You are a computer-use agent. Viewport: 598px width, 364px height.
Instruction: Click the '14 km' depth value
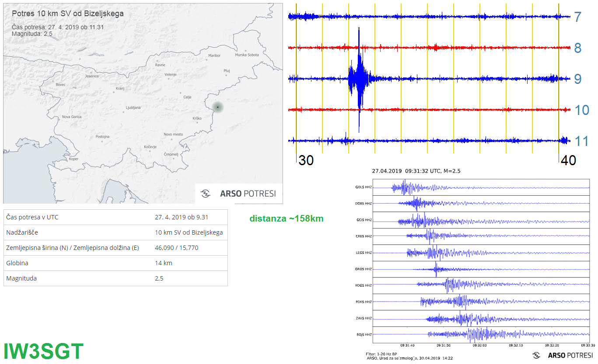tap(164, 263)
